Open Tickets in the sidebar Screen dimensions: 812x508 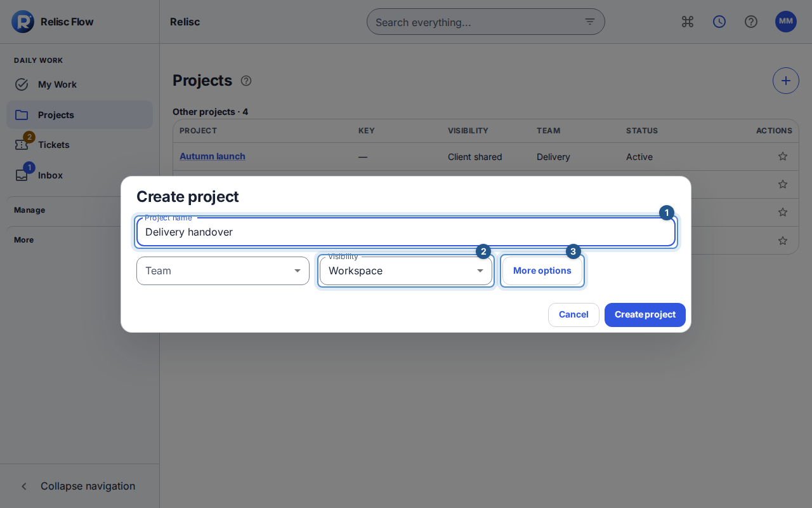pos(80,145)
